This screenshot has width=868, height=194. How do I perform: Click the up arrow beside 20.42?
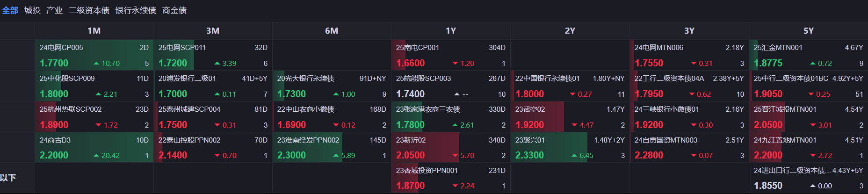coord(96,156)
